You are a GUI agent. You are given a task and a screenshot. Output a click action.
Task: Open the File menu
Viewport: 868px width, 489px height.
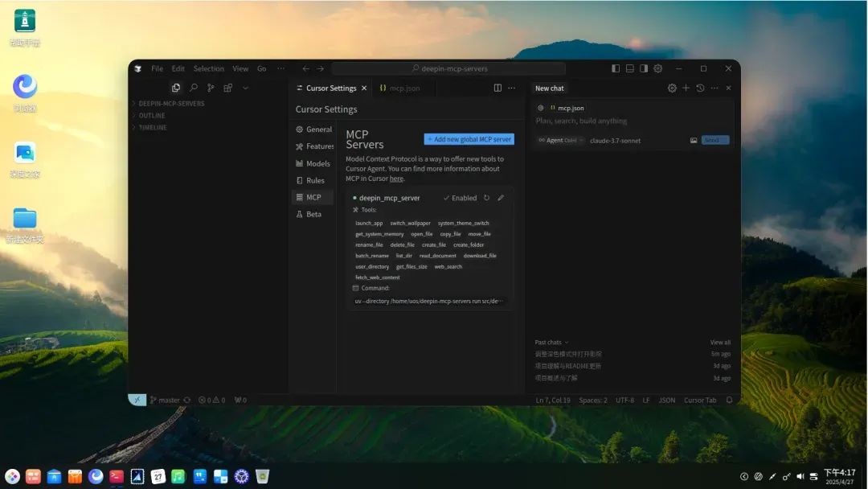(158, 68)
